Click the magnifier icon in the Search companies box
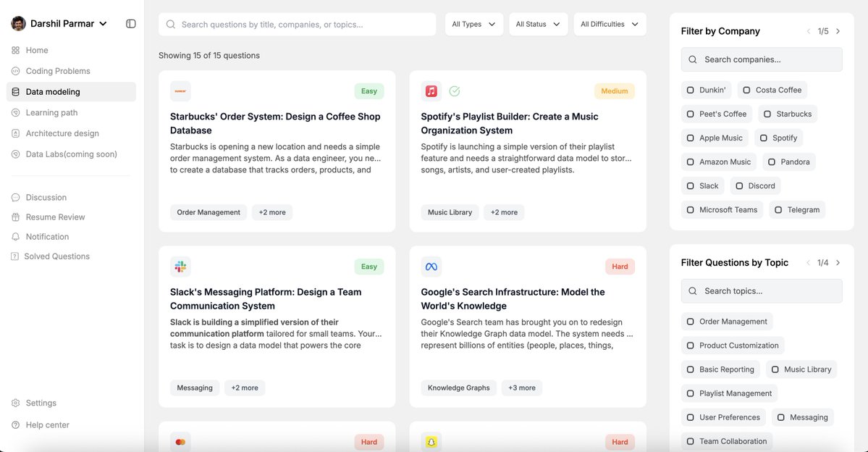868x452 pixels. coord(693,59)
